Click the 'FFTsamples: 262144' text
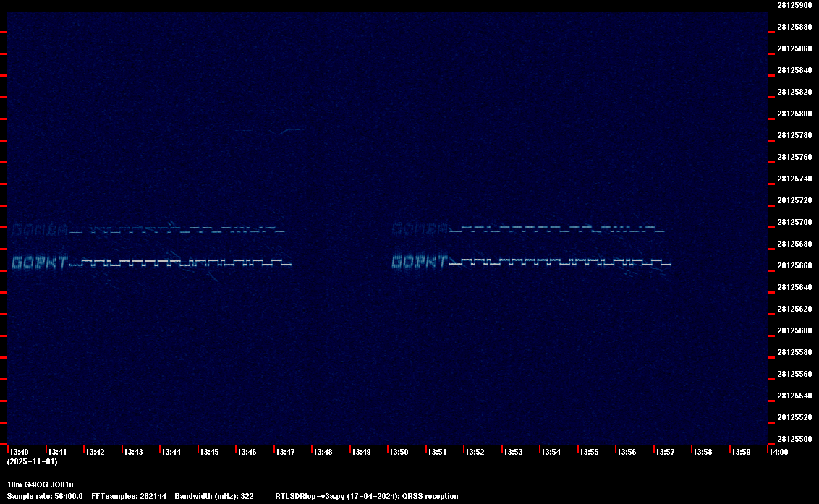This screenshot has height=504, width=819. (129, 496)
